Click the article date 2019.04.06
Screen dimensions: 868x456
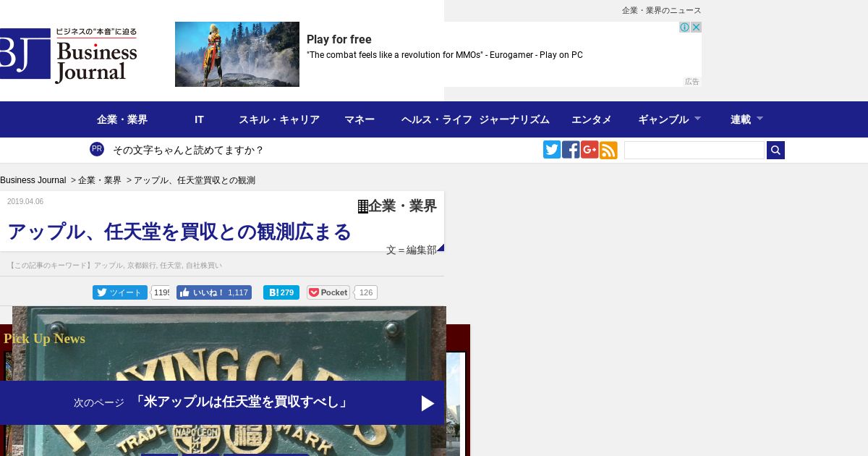point(25,201)
